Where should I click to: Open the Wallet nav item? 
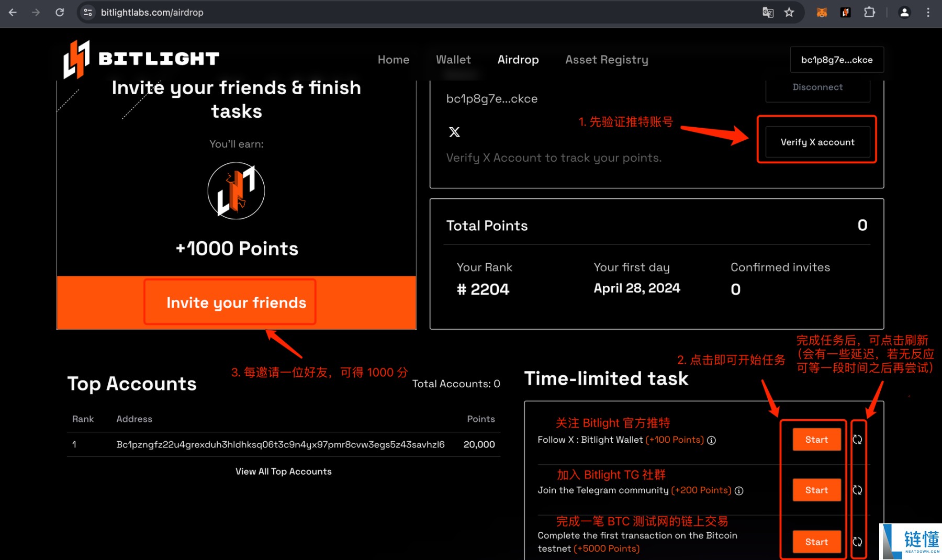click(453, 60)
